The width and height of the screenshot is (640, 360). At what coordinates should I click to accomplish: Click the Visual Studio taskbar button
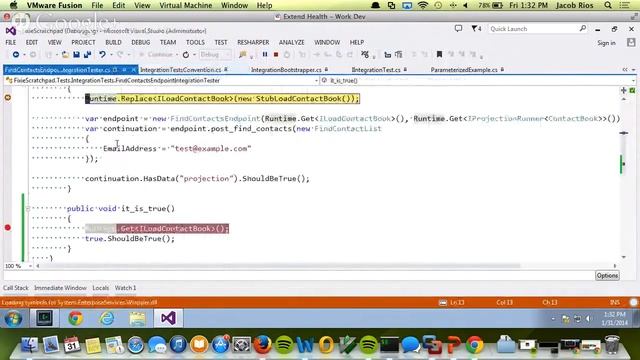[168, 318]
